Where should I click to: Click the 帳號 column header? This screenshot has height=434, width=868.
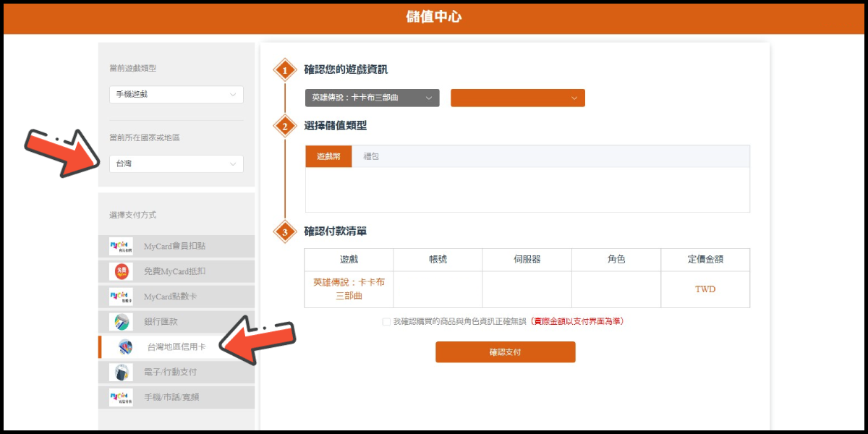pyautogui.click(x=438, y=260)
